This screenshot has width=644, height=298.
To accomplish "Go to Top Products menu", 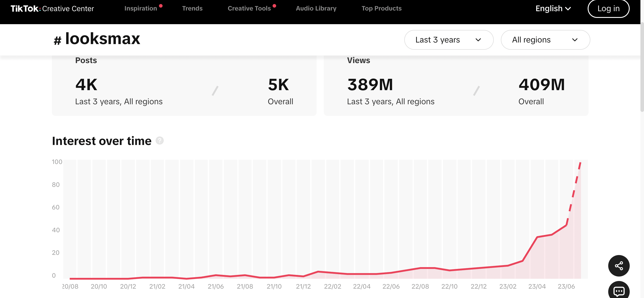I will 381,9.
